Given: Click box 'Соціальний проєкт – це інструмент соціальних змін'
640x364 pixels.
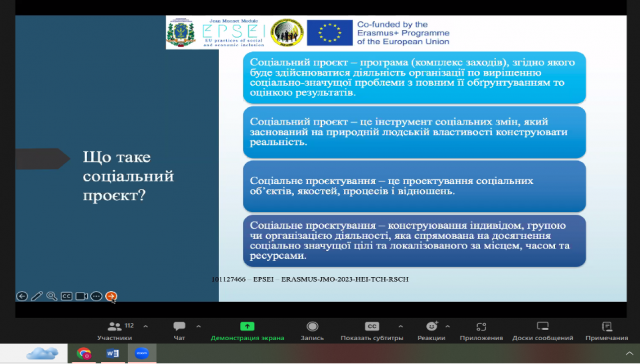Looking at the screenshot, I should pyautogui.click(x=414, y=132).
